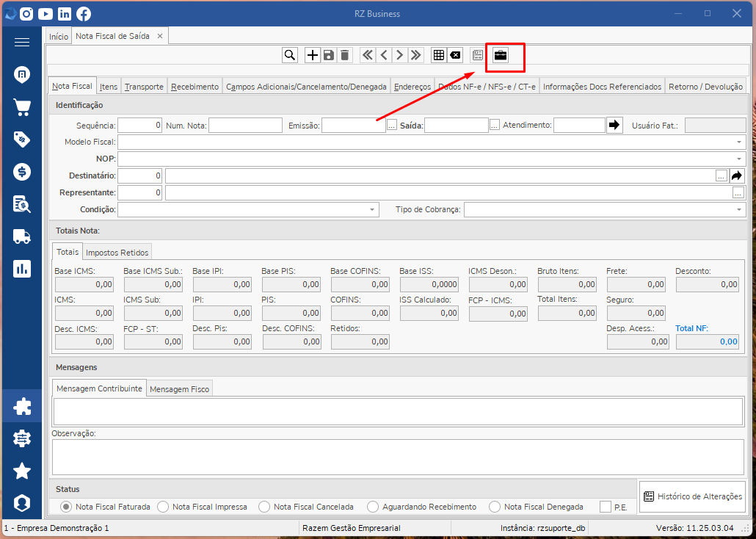Select Nota Fiscal Faturada radio button
The height and width of the screenshot is (539, 756).
pos(67,507)
